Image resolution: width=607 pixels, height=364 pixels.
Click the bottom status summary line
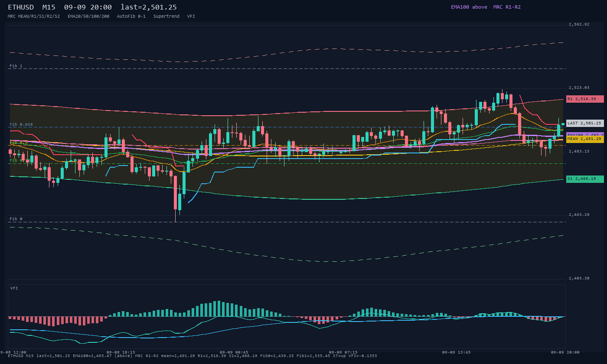pos(193,356)
